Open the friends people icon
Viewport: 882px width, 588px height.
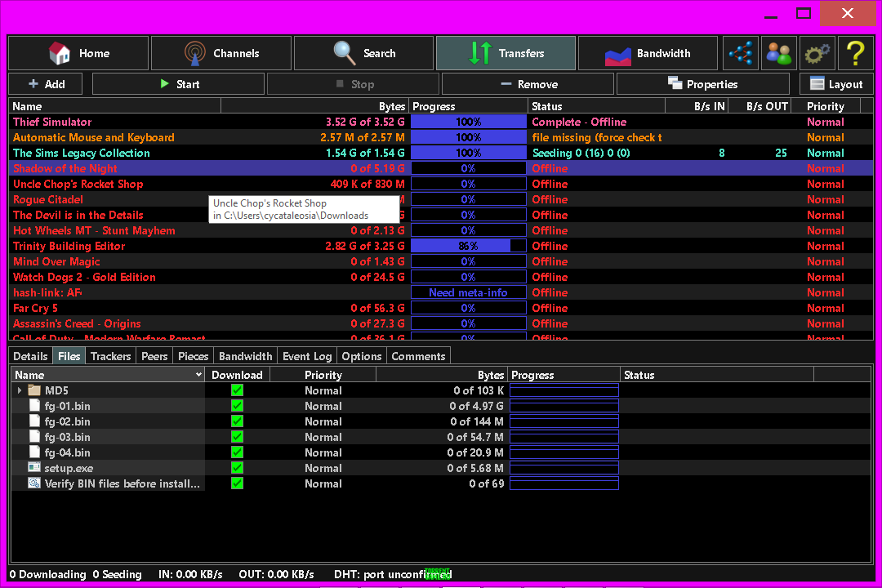[778, 53]
